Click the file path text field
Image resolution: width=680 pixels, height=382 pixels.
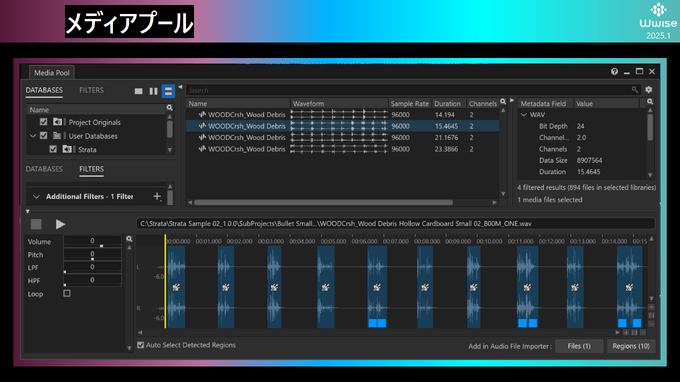click(395, 224)
